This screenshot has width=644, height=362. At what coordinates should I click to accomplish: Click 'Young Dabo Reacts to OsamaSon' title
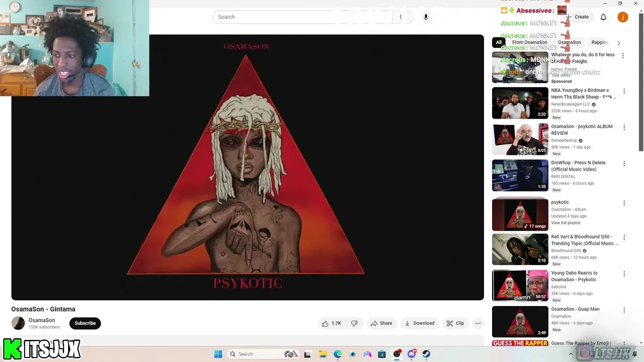tap(574, 277)
